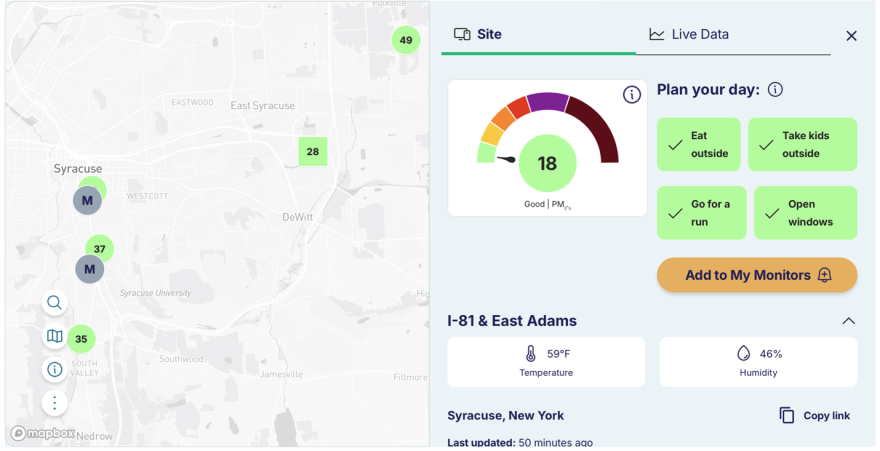Click the EASTWOOD neighborhood label
Viewport: 880px width, 451px height.
click(x=192, y=103)
